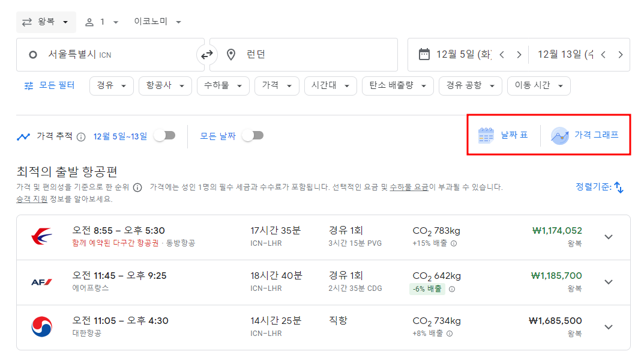The height and width of the screenshot is (354, 644).
Task: Click the Air France airline logo
Action: 40,281
